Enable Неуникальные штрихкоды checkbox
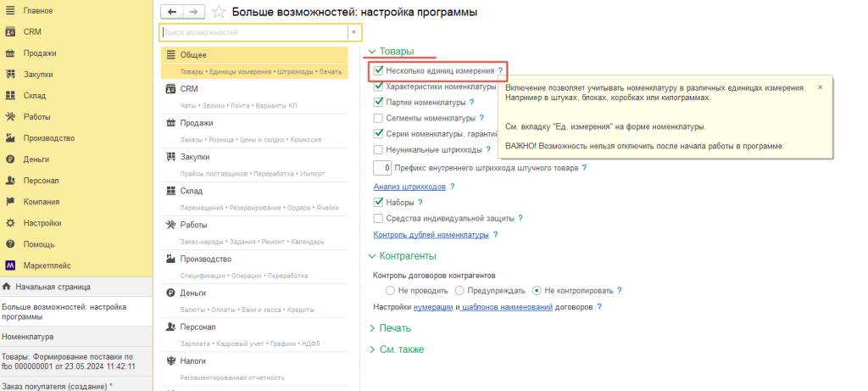868x391 pixels. (378, 149)
